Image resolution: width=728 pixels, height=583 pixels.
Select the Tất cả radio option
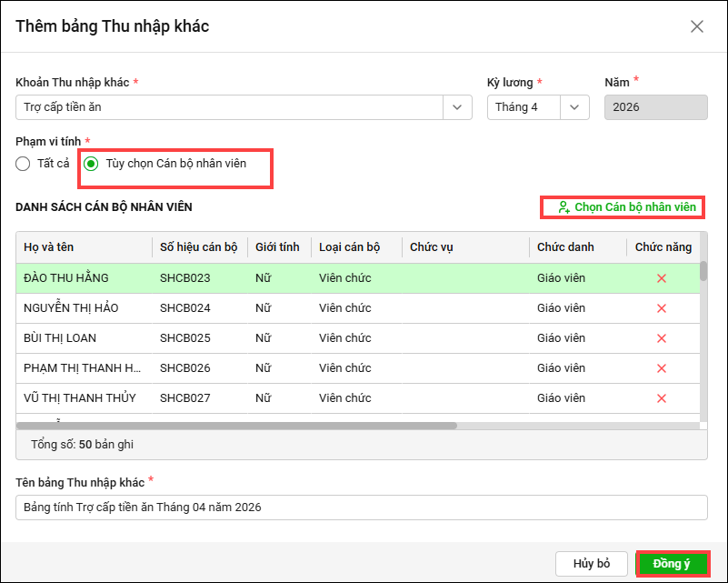[24, 164]
